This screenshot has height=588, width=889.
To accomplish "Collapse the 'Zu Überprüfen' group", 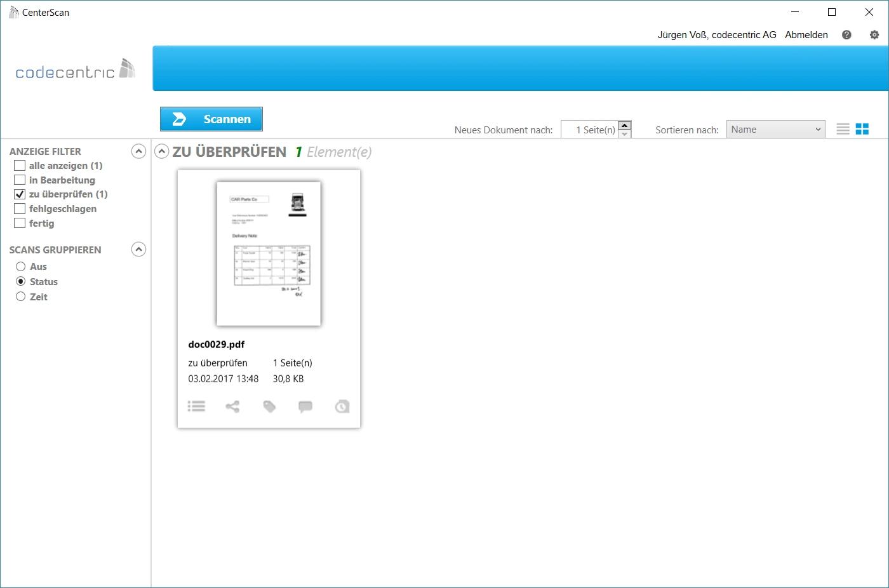I will pyautogui.click(x=162, y=152).
